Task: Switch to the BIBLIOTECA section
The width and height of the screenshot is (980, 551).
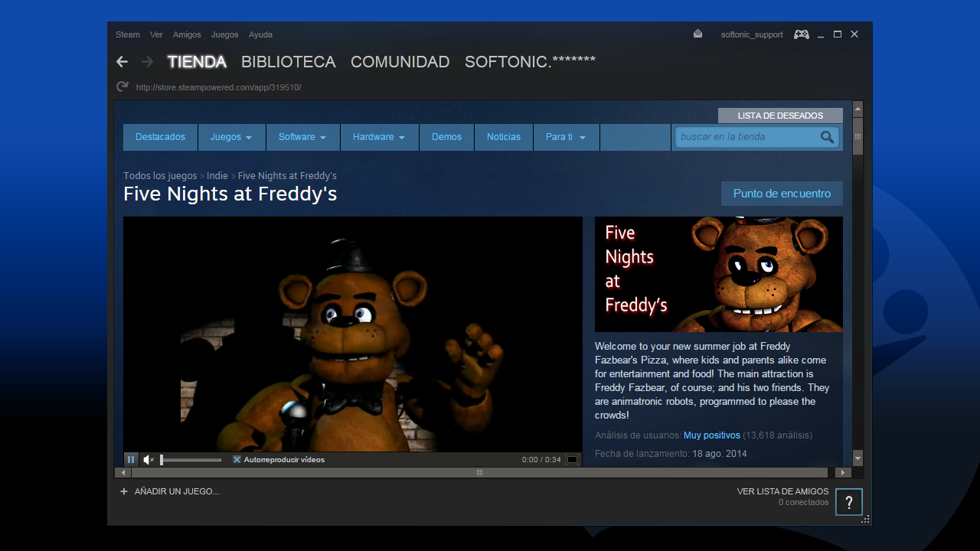Action: point(288,62)
